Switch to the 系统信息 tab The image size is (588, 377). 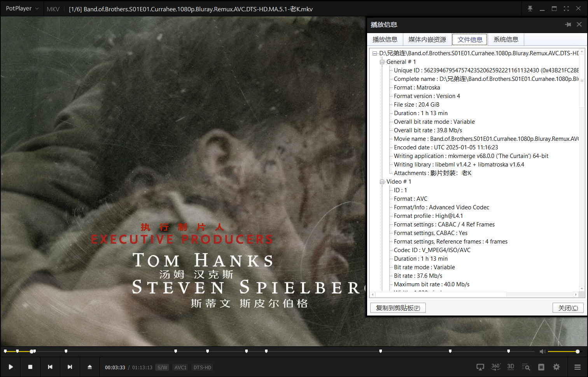[x=506, y=39]
